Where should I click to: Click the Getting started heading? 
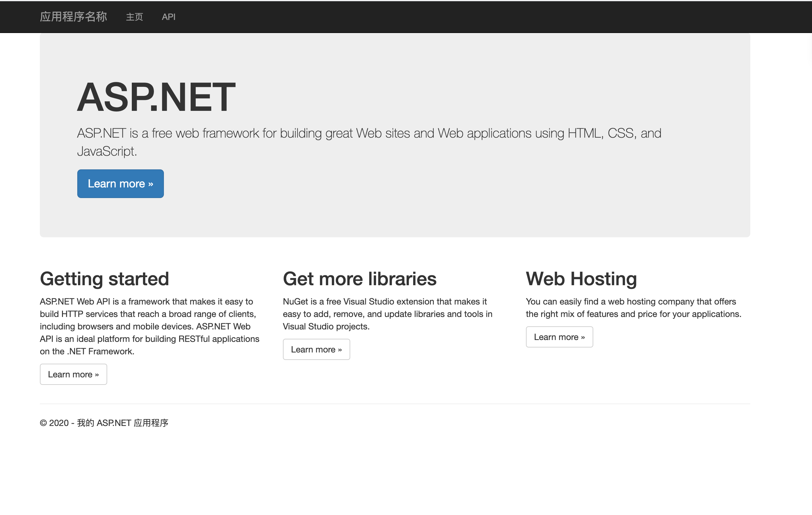[104, 279]
